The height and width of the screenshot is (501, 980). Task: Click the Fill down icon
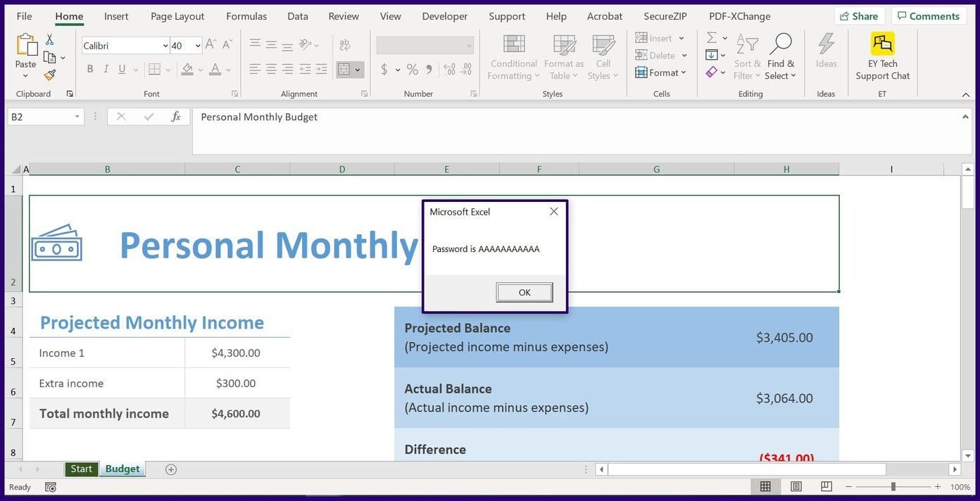pos(712,55)
